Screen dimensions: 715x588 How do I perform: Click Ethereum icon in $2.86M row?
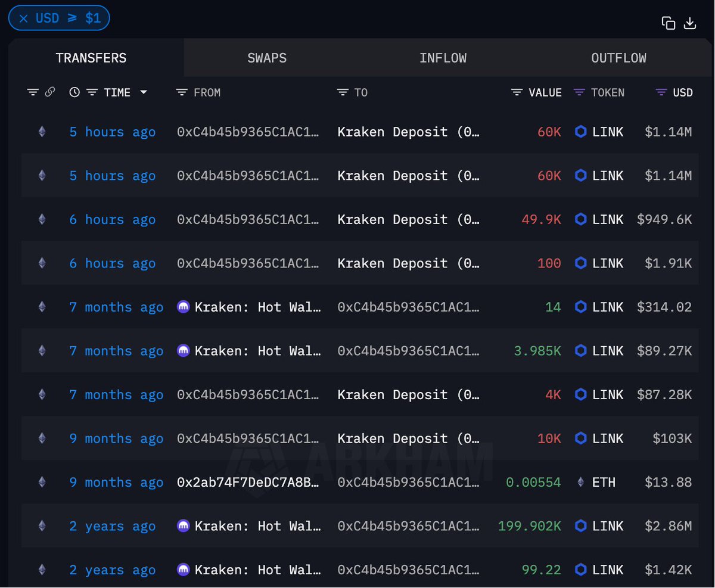(x=42, y=525)
